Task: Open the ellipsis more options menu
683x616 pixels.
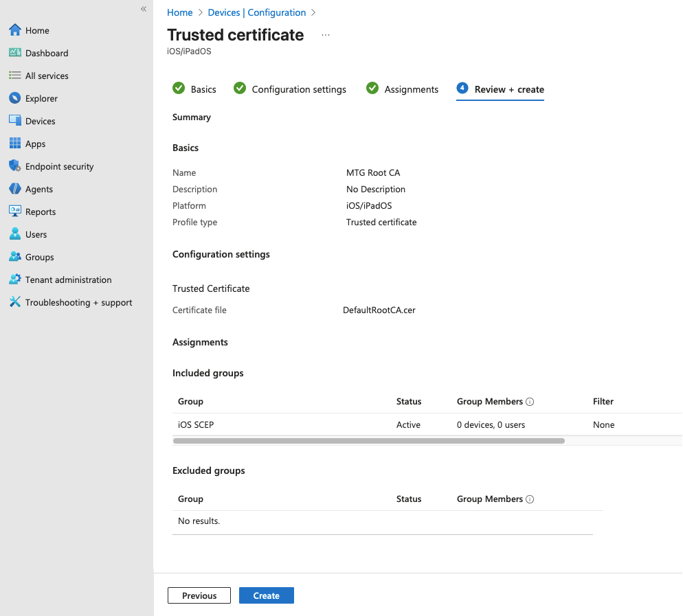Action: tap(325, 34)
